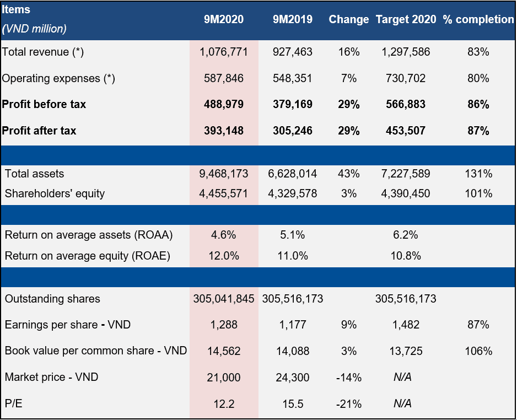This screenshot has width=517, height=420.
Task: Select the P/E change value -21%
Action: 348,403
